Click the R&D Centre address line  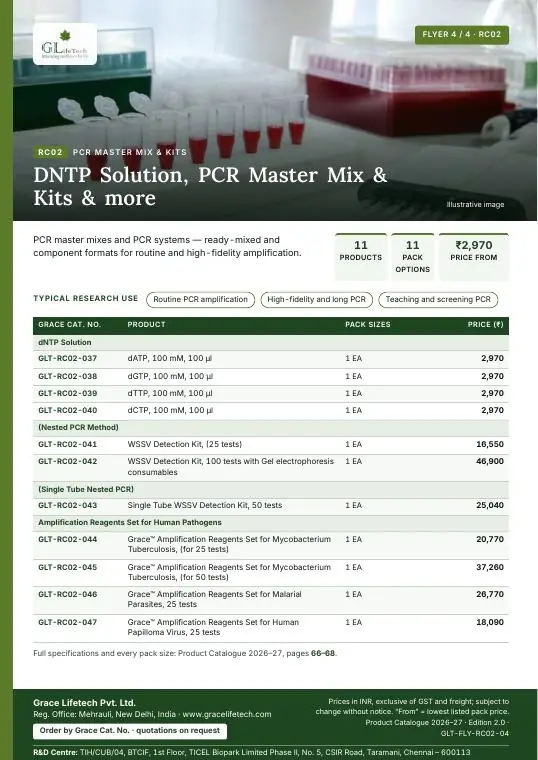point(252,753)
